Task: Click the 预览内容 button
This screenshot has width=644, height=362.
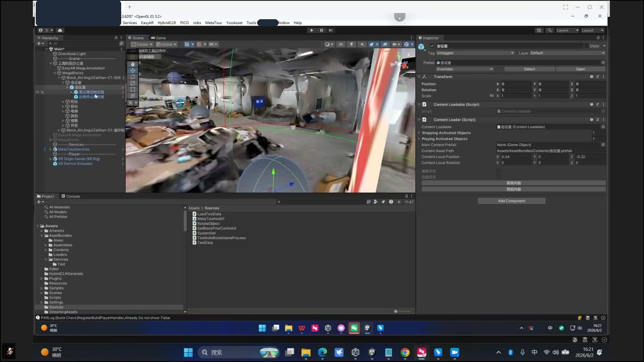Action: [x=513, y=189]
